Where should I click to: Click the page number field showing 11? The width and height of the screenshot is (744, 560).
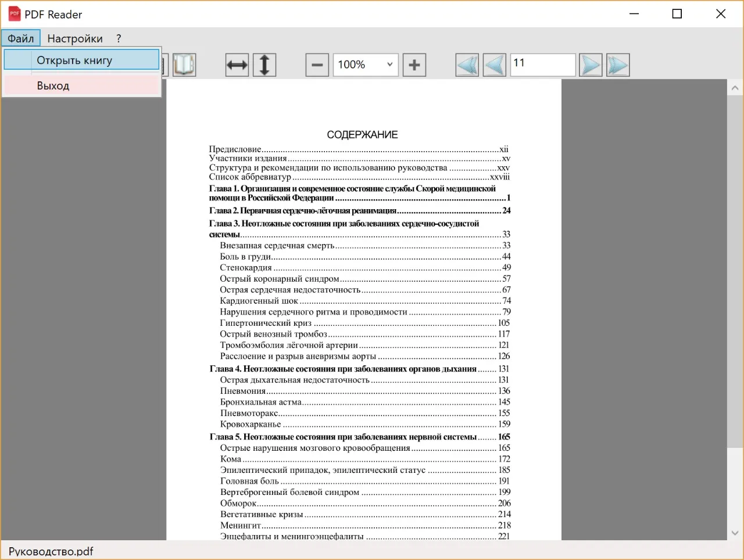click(543, 65)
